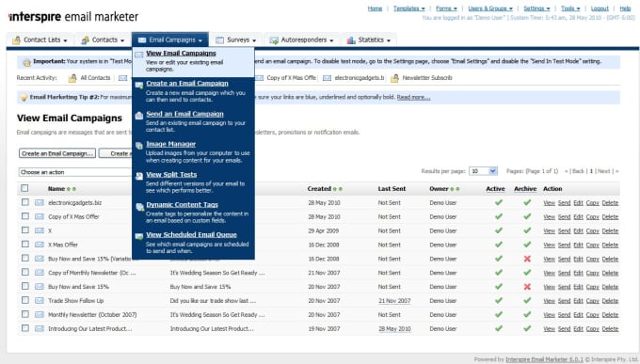The image size is (640, 364).
Task: Expand the Tools top menu
Action: [570, 8]
